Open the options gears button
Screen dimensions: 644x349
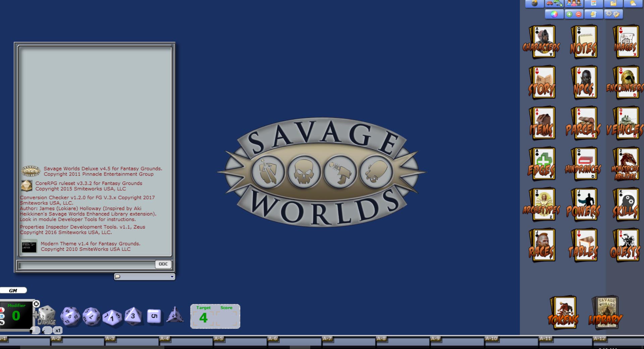tap(613, 14)
